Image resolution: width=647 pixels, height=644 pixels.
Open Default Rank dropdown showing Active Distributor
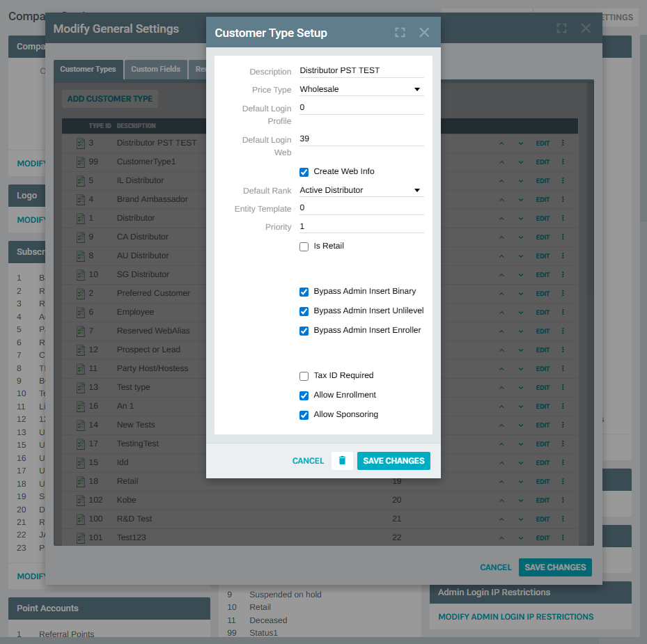click(361, 190)
